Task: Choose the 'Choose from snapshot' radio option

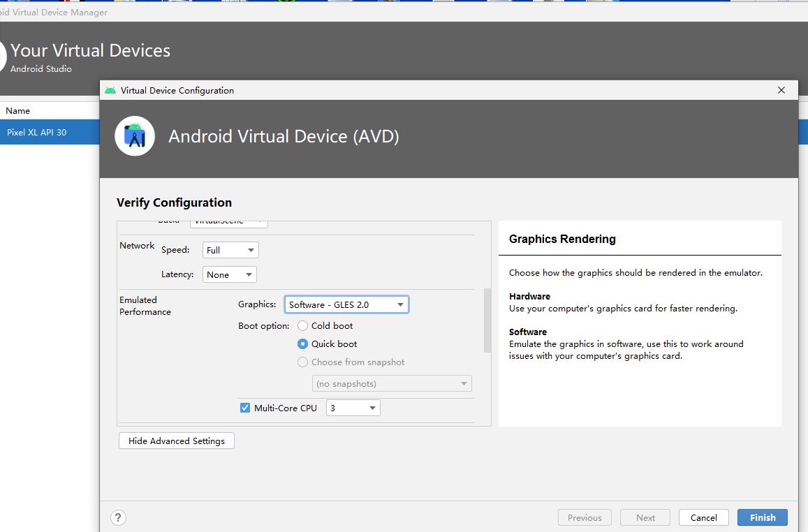Action: tap(303, 362)
